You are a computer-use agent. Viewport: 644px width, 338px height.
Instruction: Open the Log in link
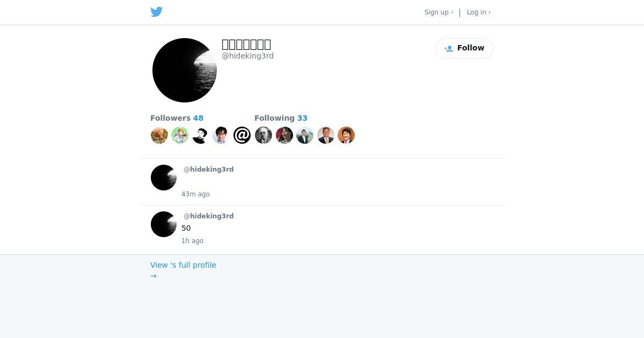[479, 12]
